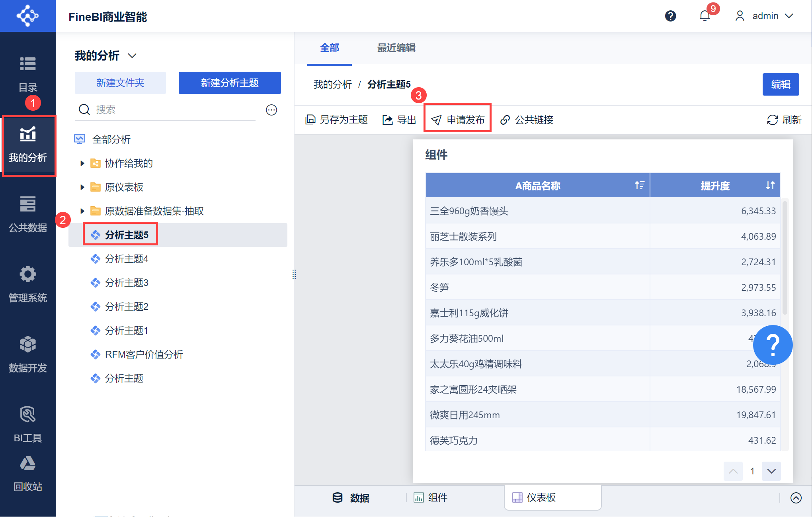Viewport: 812px width, 517px height.
Task: Toggle sort on 提升度 column
Action: coord(770,185)
